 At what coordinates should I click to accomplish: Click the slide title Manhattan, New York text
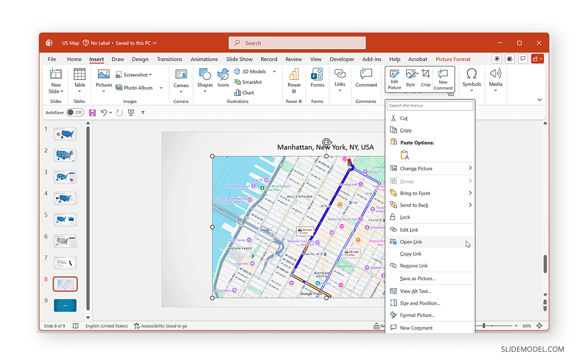point(325,147)
